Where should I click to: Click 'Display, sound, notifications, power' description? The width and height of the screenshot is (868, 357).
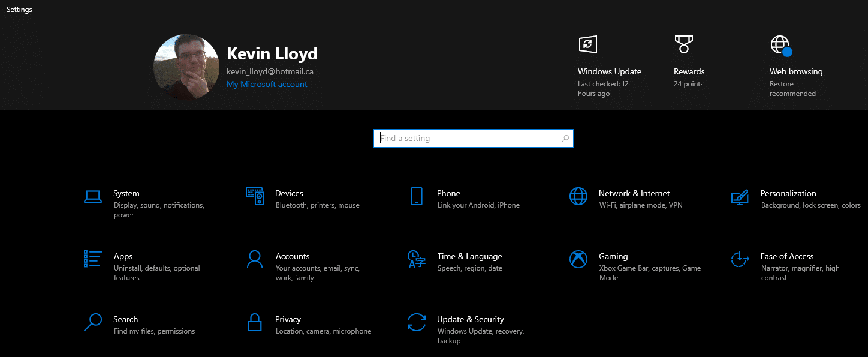[x=159, y=210]
